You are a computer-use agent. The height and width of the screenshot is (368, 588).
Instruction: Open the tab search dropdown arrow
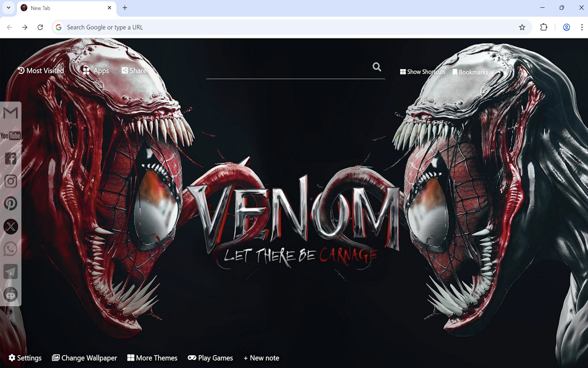tap(8, 8)
